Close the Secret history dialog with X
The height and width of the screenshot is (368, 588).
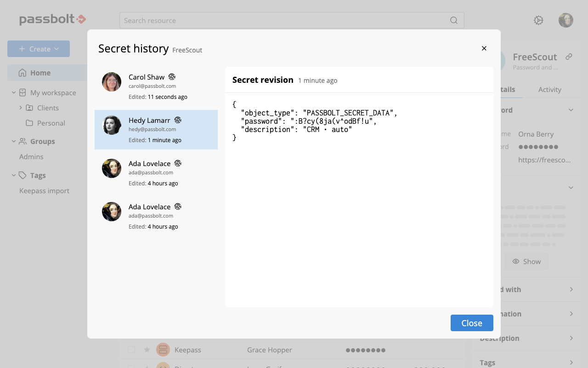[x=484, y=48]
